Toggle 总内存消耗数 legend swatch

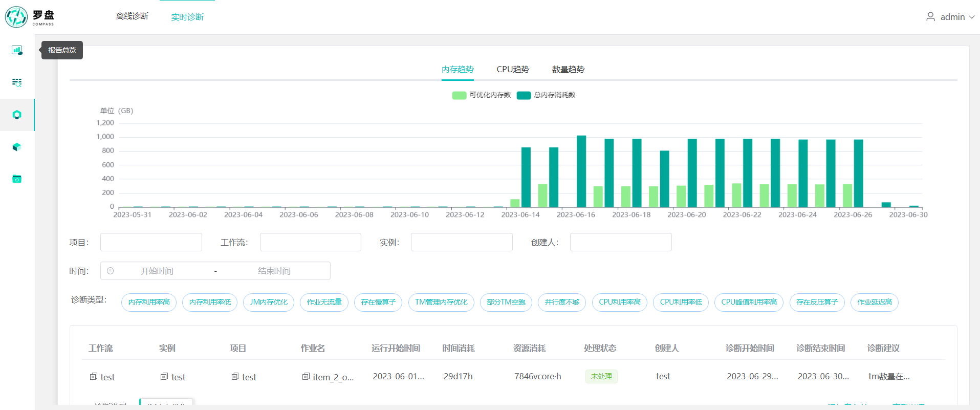pos(524,95)
